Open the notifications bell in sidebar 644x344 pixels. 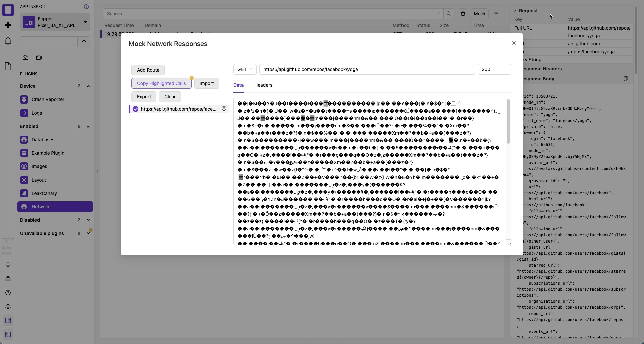(x=8, y=41)
